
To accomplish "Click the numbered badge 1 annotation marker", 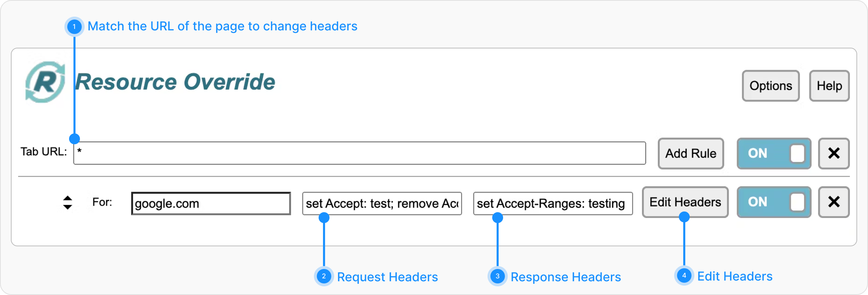I will tap(74, 26).
